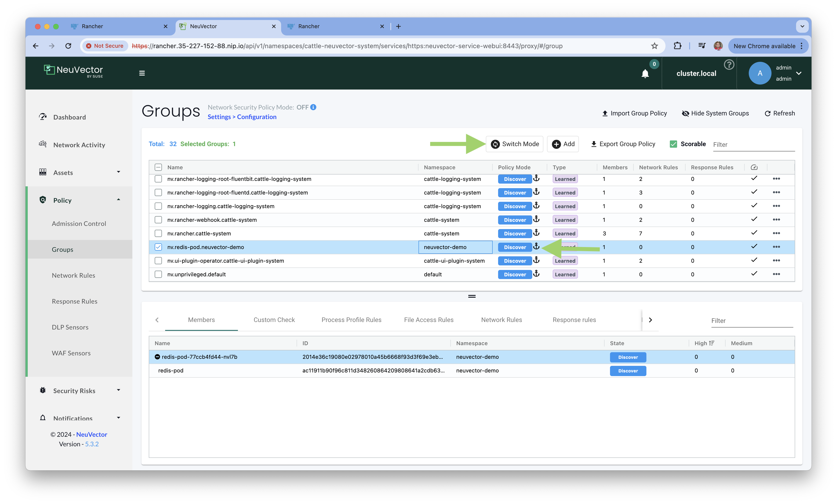Screen dimensions: 837x504
Task: Click the Chrome extensions puzzle icon
Action: [x=677, y=46]
